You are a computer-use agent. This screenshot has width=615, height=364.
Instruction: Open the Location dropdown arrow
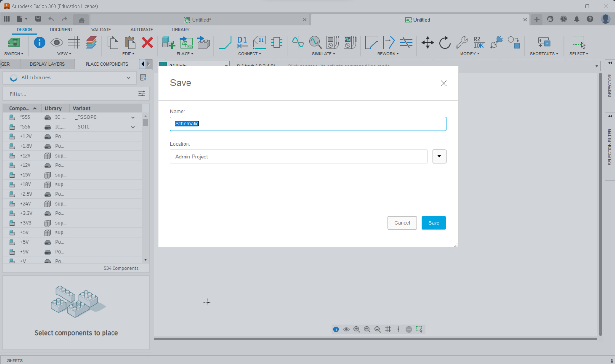[439, 156]
